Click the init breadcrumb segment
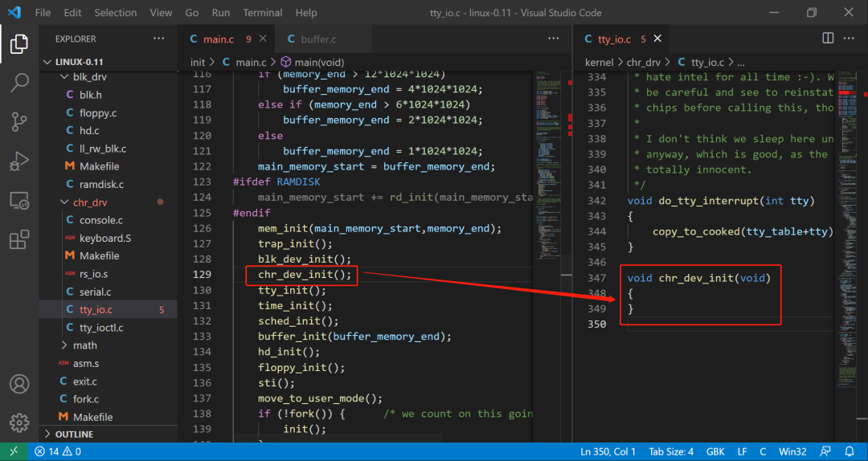Image resolution: width=868 pixels, height=461 pixels. (198, 63)
